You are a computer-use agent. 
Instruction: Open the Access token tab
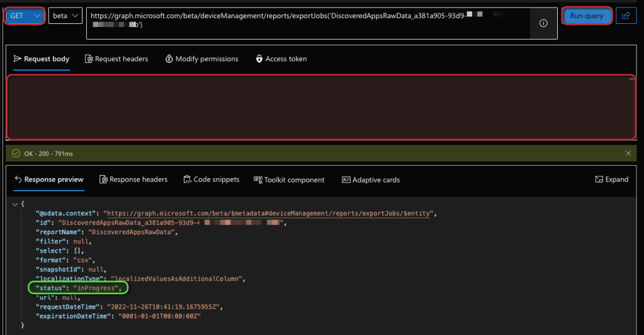[281, 59]
